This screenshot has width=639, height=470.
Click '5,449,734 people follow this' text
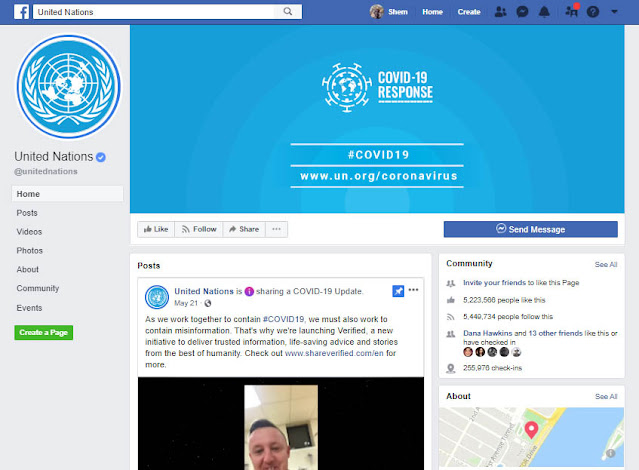point(508,317)
